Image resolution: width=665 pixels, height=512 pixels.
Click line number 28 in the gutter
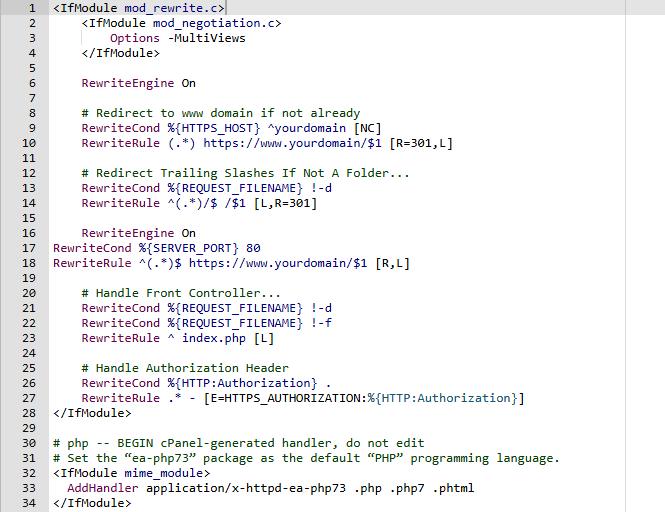29,413
